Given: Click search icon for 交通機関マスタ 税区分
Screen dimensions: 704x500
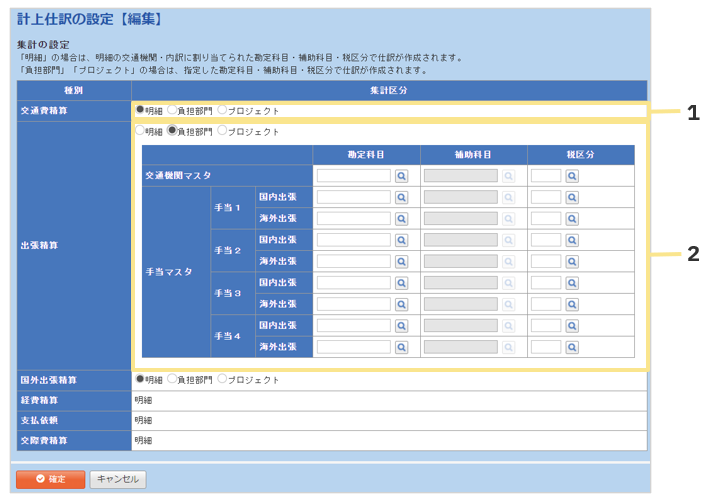Looking at the screenshot, I should 572,176.
